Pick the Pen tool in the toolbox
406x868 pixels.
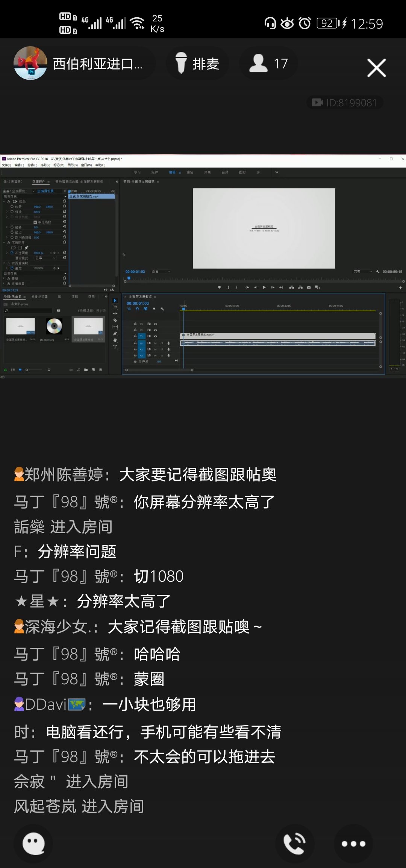click(115, 334)
